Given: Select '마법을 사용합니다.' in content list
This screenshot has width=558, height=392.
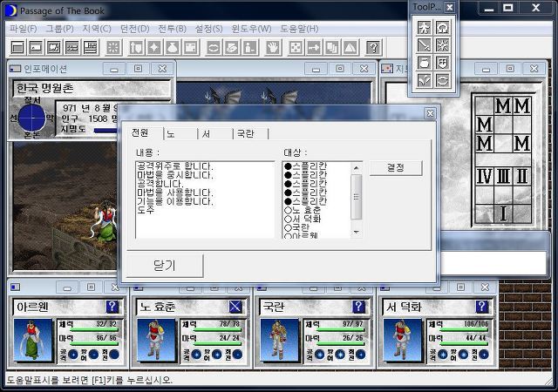Looking at the screenshot, I should point(175,193).
